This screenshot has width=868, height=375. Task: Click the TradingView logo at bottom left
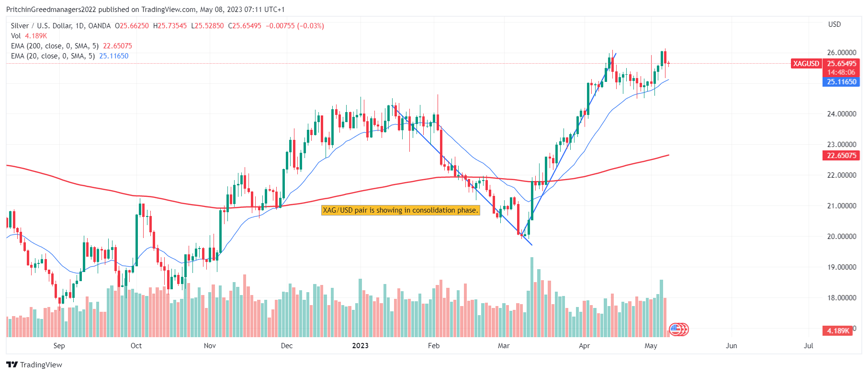tap(34, 364)
